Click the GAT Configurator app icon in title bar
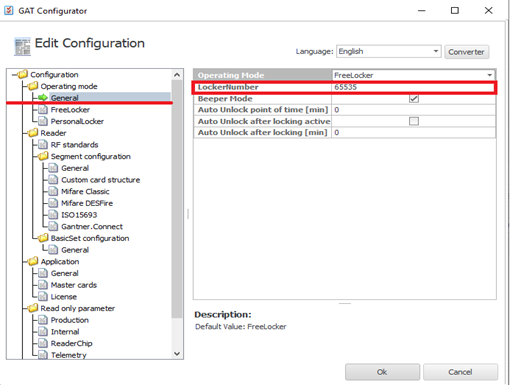The width and height of the screenshot is (510, 385). (x=9, y=10)
